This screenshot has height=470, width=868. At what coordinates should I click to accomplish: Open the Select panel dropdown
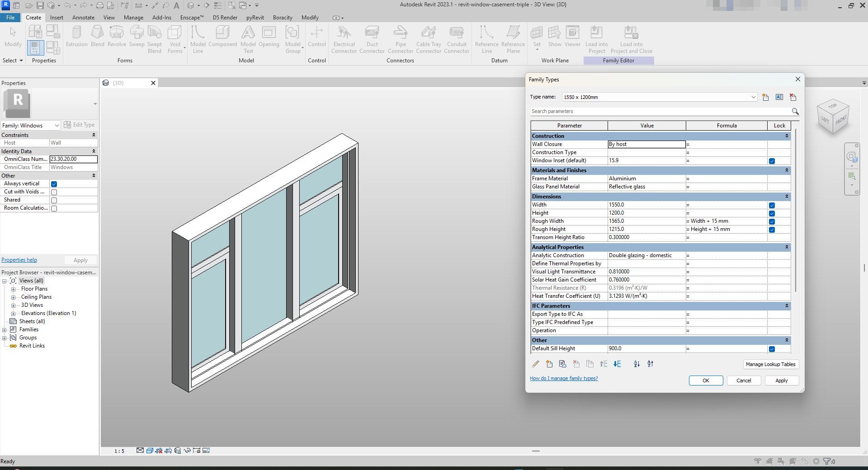coord(13,61)
